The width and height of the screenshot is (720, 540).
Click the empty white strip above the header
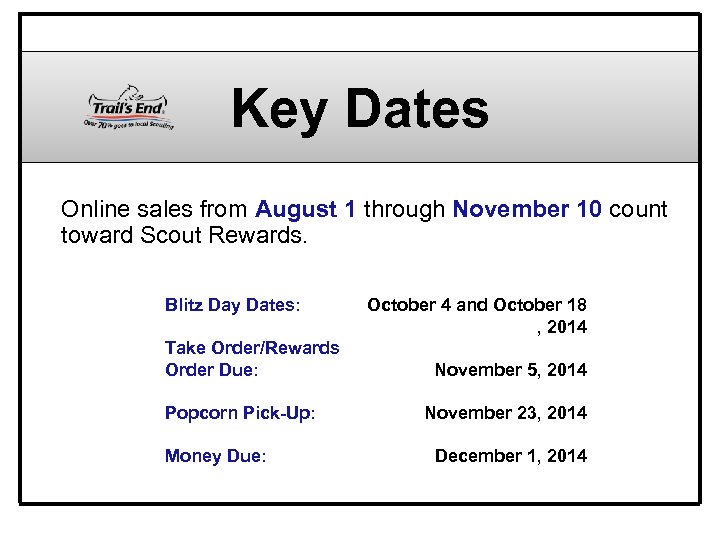[x=360, y=33]
